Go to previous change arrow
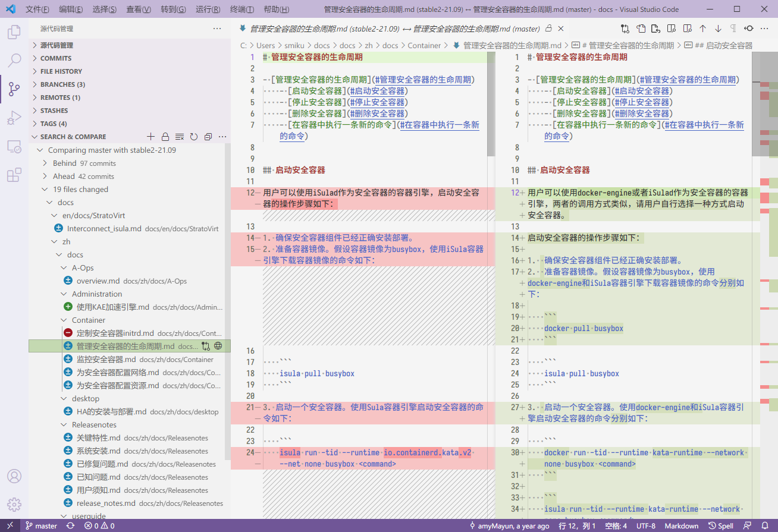The image size is (778, 532). pyautogui.click(x=702, y=29)
